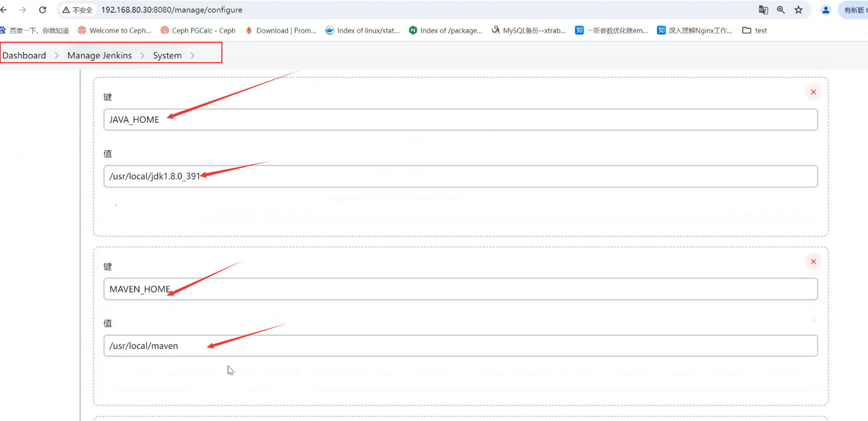This screenshot has width=868, height=421.
Task: Go to Dashboard breadcrumb
Action: (24, 56)
